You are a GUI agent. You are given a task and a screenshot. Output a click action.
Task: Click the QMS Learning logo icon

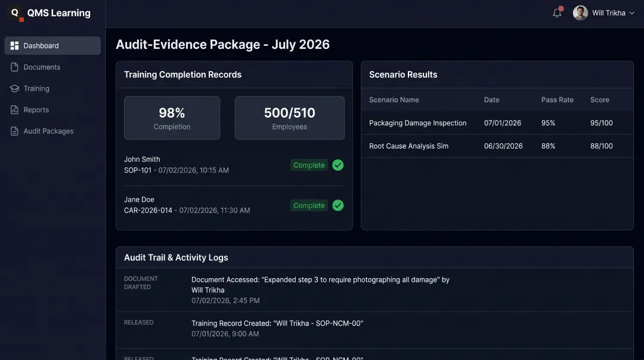(15, 13)
